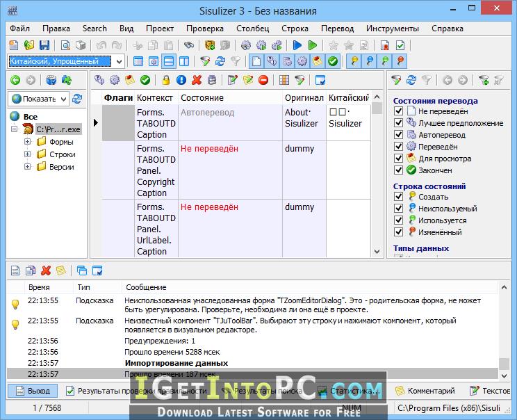The height and width of the screenshot is (420, 517).
Task: Click the green back arrow in project panel
Action: point(15,80)
